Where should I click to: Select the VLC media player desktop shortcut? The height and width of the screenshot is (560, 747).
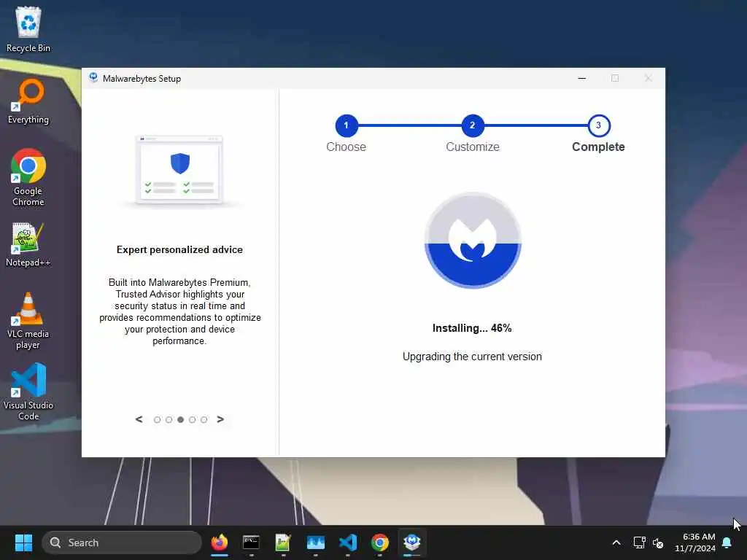tap(28, 321)
